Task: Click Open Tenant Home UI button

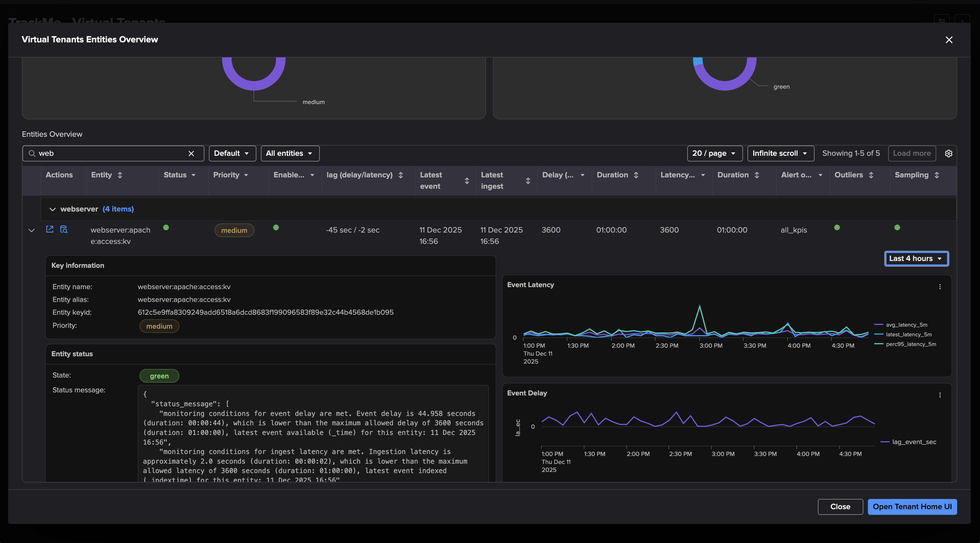Action: [912, 507]
